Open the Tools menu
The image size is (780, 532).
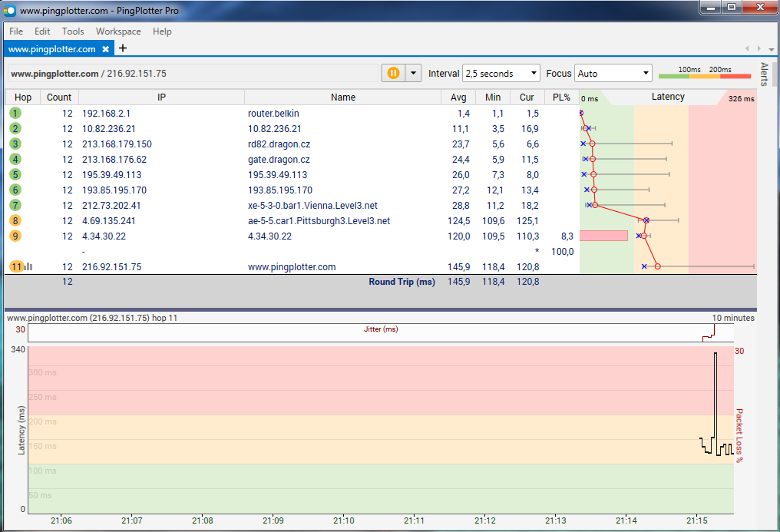pyautogui.click(x=73, y=31)
